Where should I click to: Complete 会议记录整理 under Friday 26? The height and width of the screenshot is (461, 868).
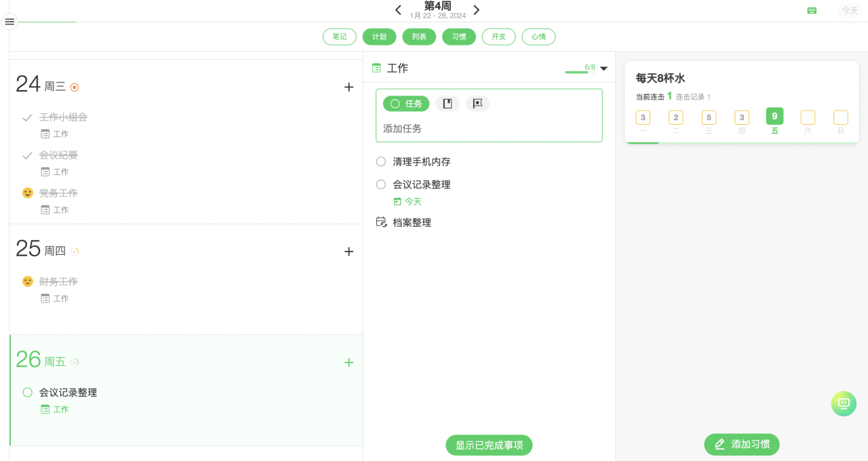pyautogui.click(x=28, y=393)
